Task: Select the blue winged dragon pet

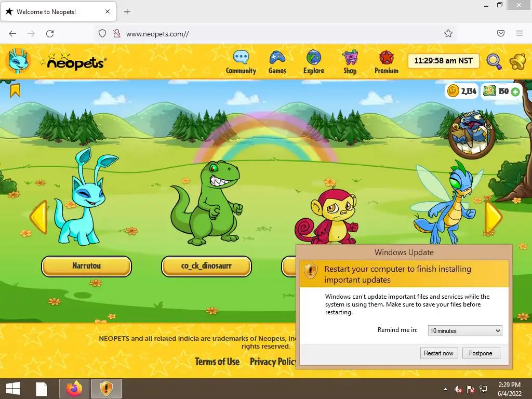Action: pos(446,203)
